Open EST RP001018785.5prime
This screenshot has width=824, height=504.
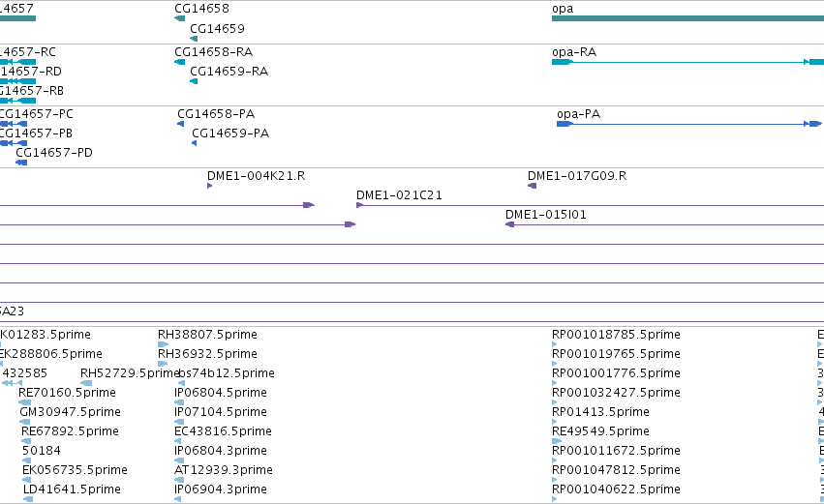616,335
